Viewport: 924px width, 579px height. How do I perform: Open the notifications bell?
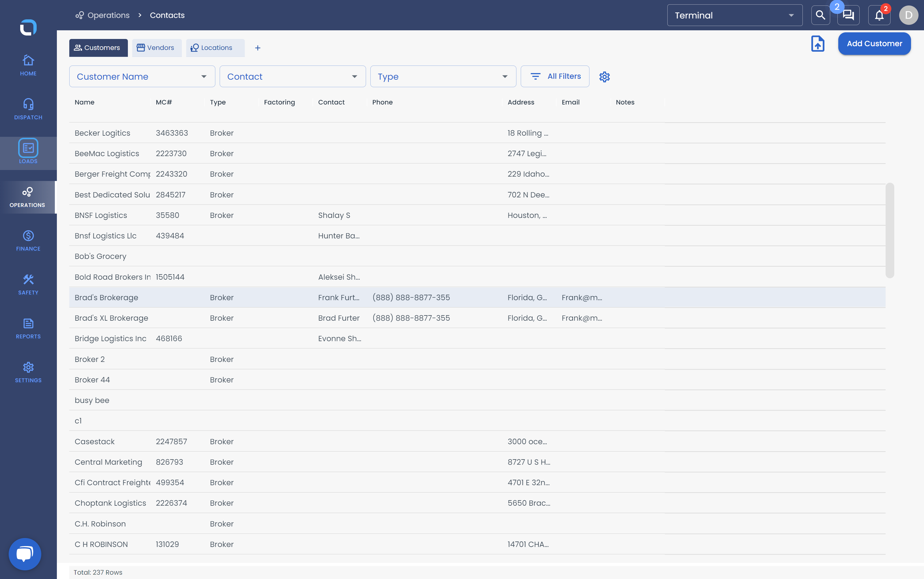tap(879, 15)
